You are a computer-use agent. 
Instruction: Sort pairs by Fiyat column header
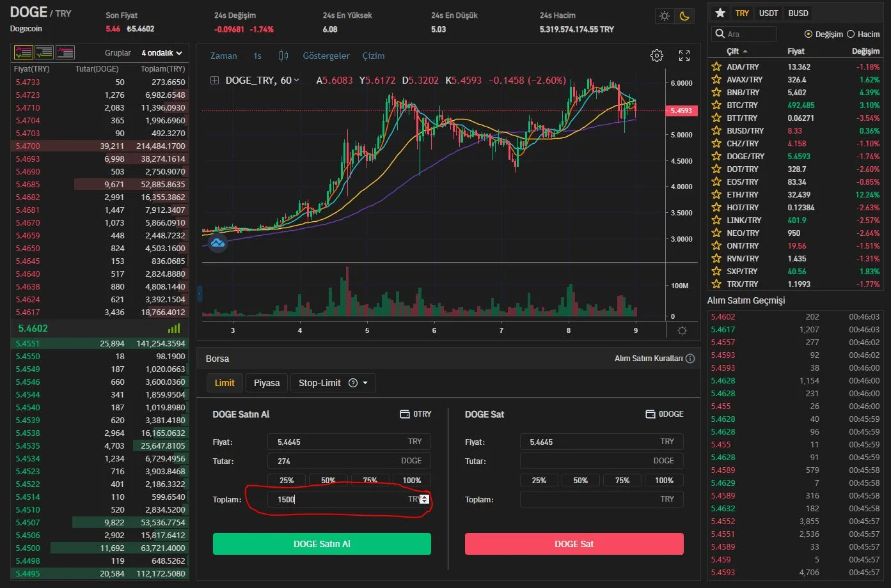pos(796,51)
